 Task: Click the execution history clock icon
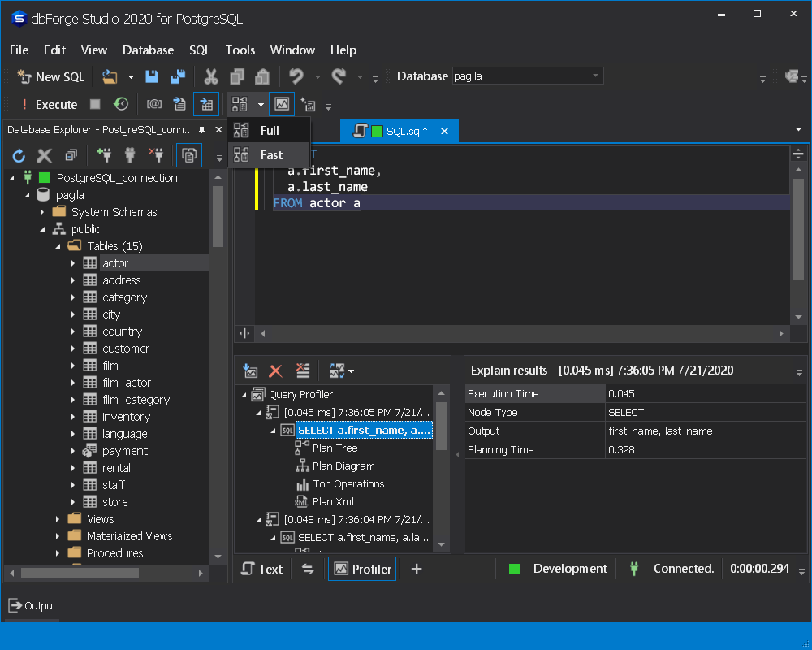[x=121, y=104]
